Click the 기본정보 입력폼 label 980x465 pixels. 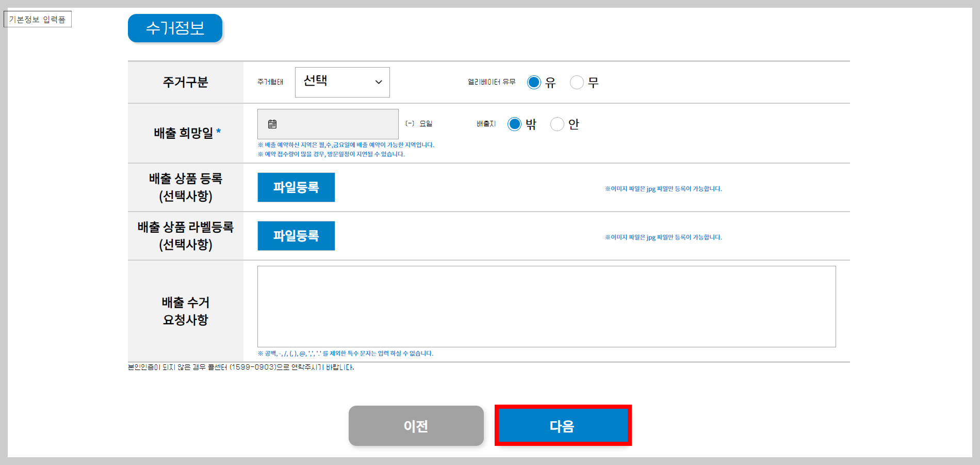[x=38, y=19]
